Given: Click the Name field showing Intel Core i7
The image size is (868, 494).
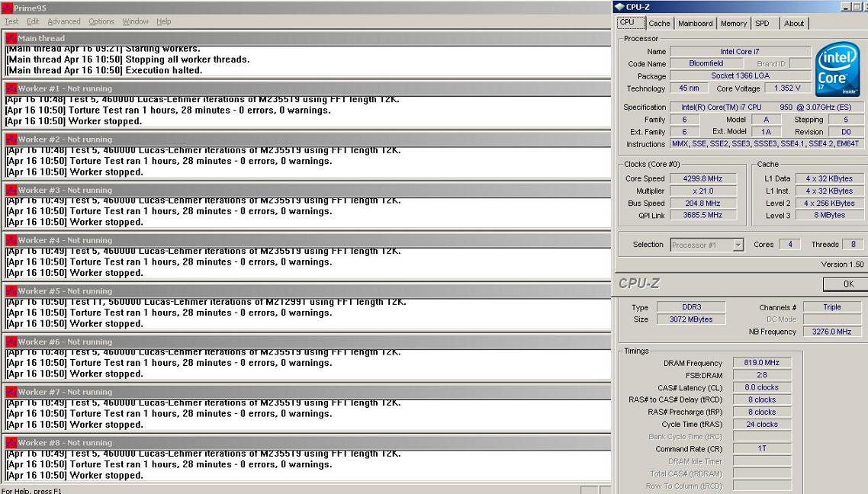Looking at the screenshot, I should (x=740, y=51).
